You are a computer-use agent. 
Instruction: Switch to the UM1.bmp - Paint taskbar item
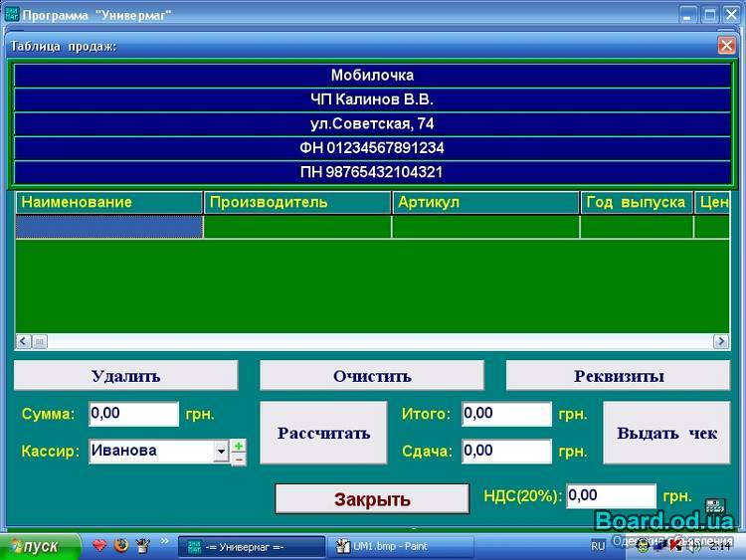pyautogui.click(x=402, y=546)
